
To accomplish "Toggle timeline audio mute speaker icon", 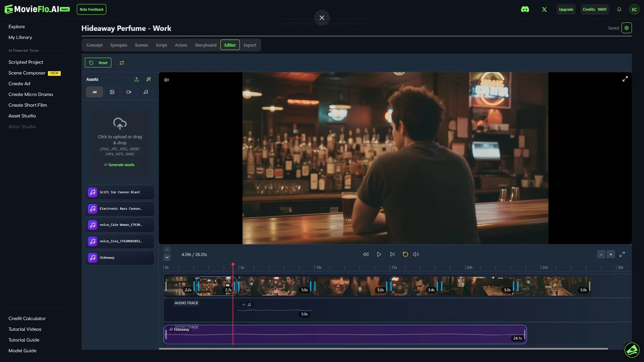I will point(416,254).
